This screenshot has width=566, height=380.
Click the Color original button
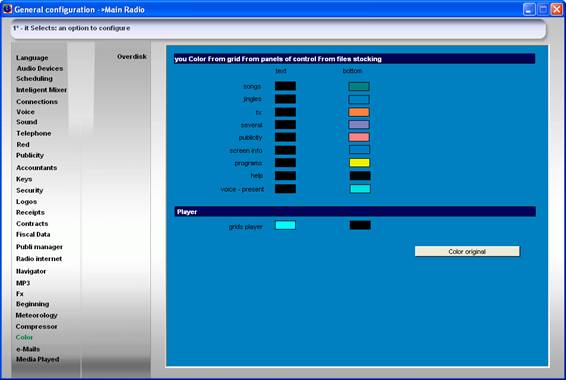[467, 251]
